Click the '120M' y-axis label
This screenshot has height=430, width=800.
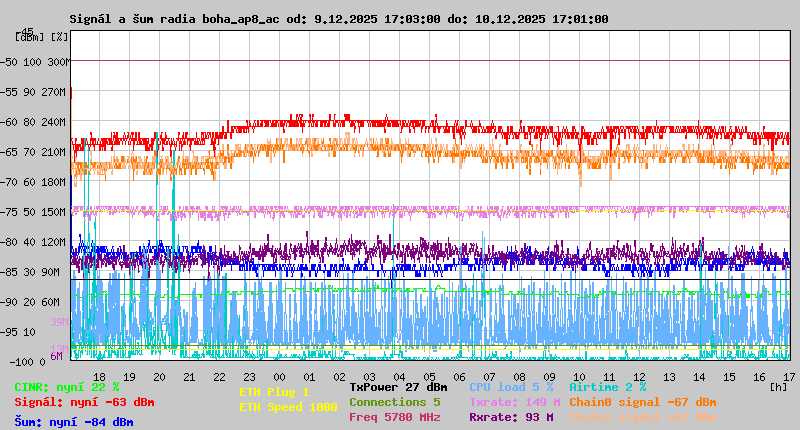(56, 242)
